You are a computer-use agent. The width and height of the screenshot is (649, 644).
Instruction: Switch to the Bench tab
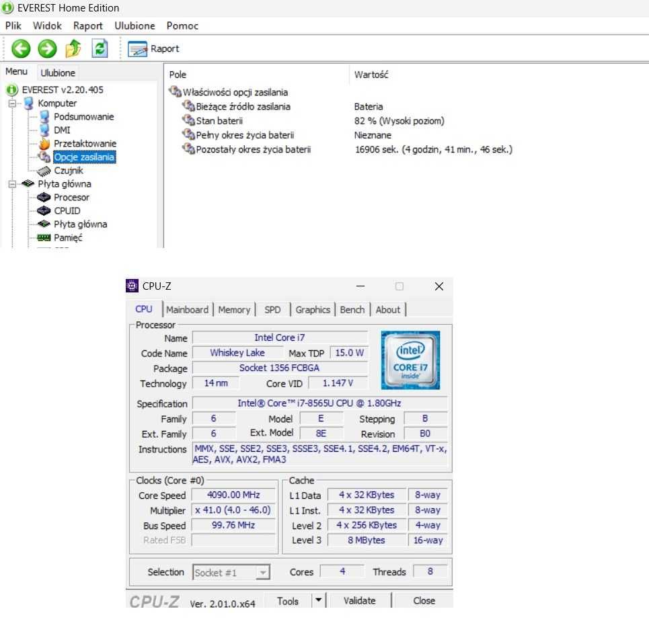(352, 310)
